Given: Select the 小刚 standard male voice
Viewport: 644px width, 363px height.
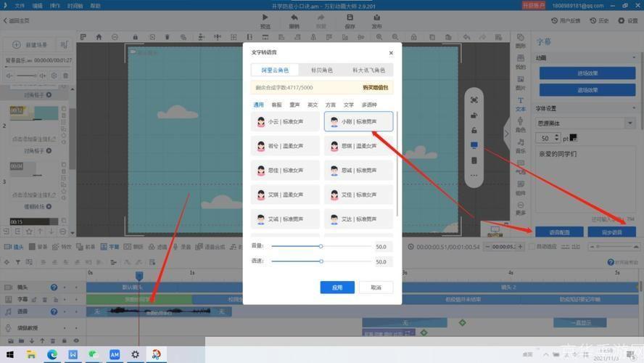Looking at the screenshot, I should point(358,122).
